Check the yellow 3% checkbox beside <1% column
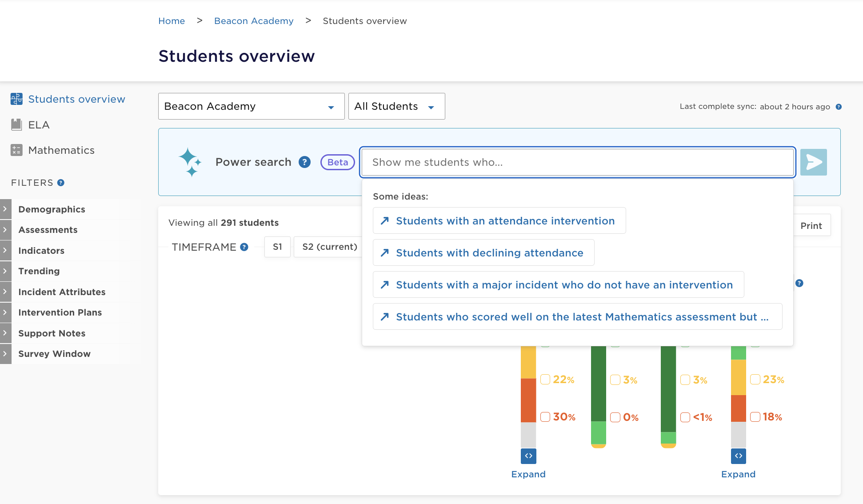863x504 pixels. (685, 380)
